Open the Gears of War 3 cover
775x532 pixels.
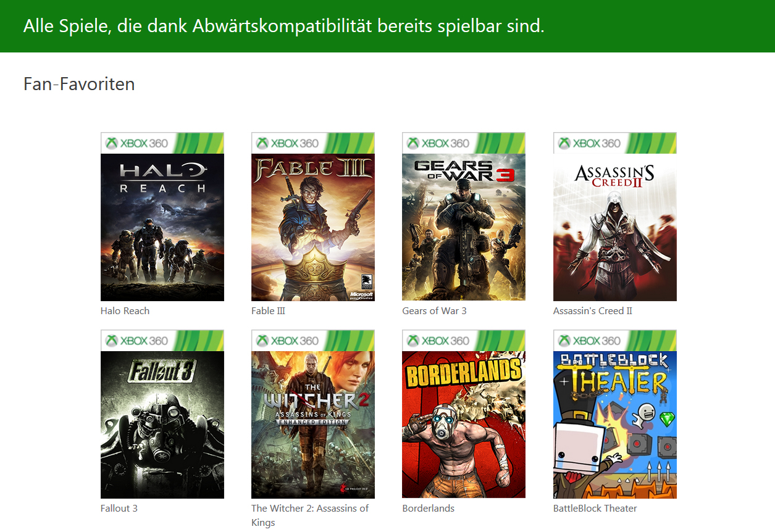pyautogui.click(x=464, y=217)
